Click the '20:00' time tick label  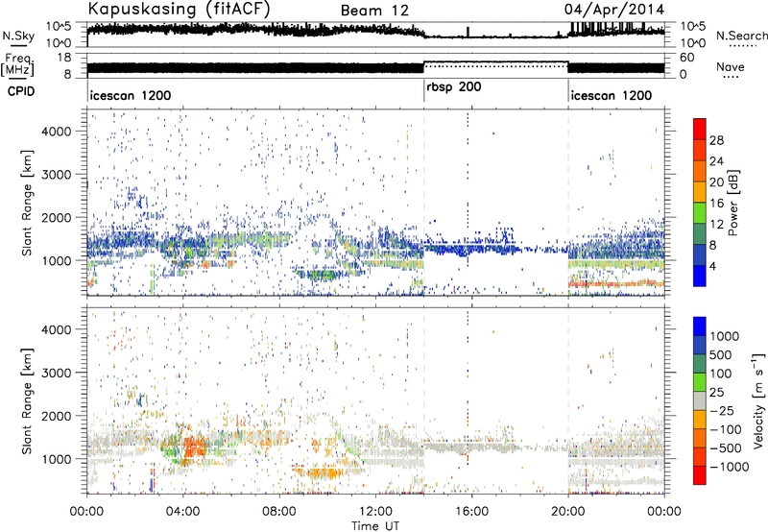pos(567,512)
